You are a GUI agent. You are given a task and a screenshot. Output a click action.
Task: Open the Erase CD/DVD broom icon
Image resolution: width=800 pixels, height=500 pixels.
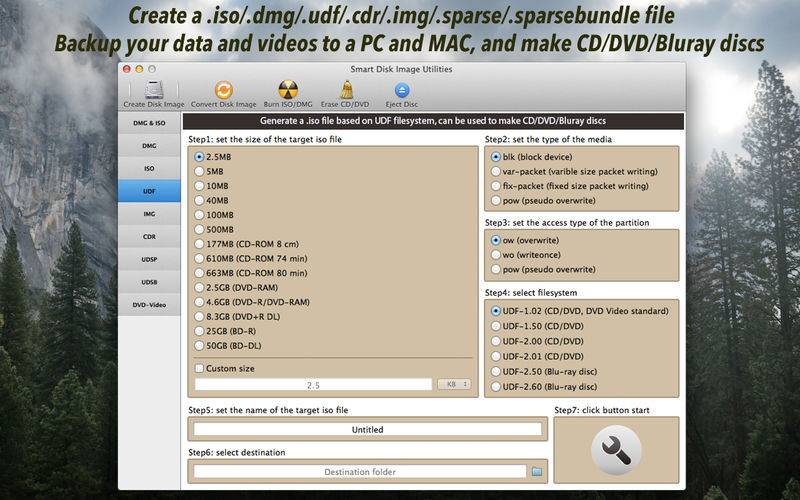[x=346, y=90]
